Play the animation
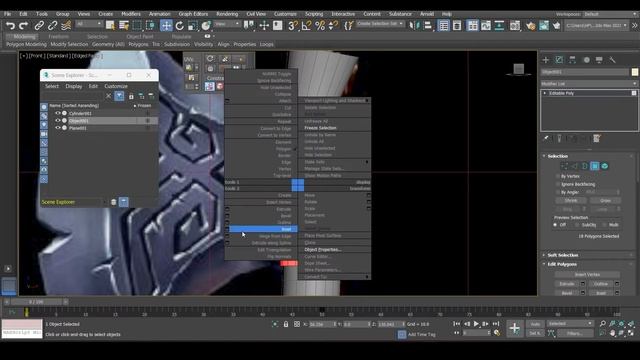Screen dimensions: 640x360 476,324
